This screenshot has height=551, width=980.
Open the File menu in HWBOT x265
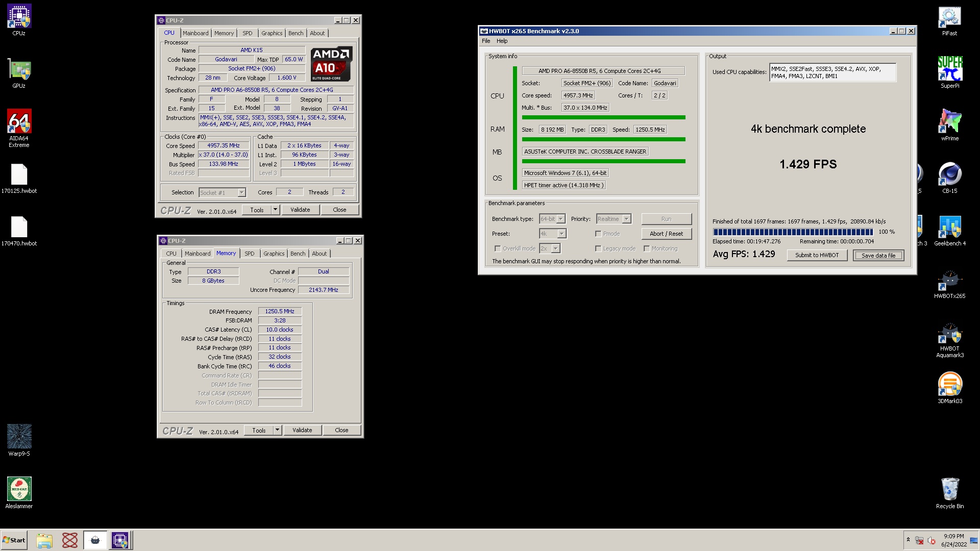[486, 41]
